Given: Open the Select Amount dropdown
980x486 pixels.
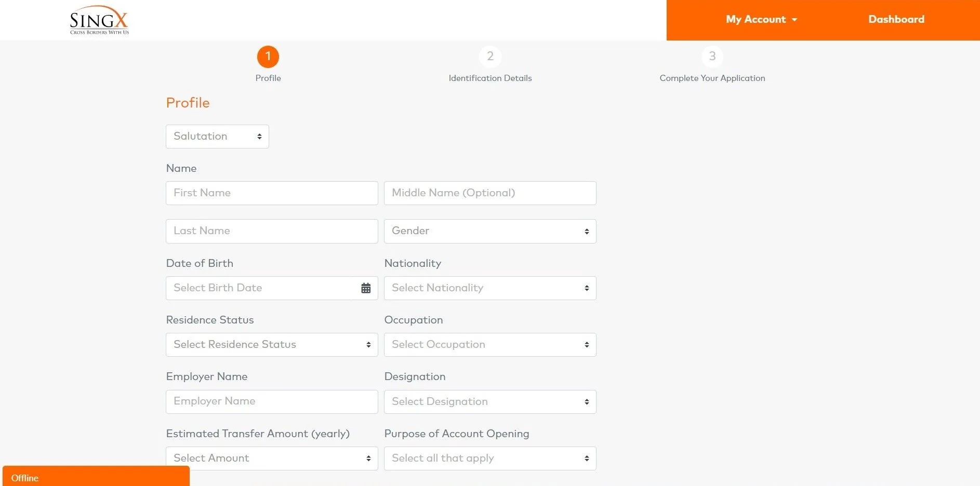Looking at the screenshot, I should pyautogui.click(x=272, y=458).
